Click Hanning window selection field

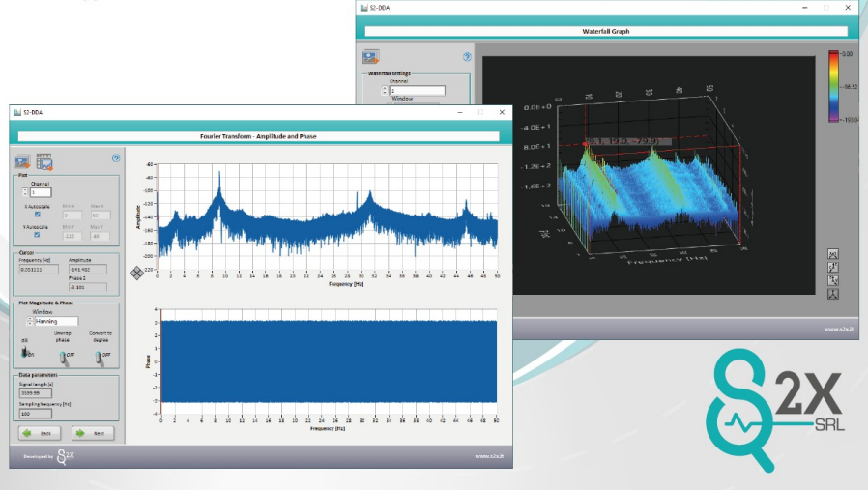coord(56,321)
